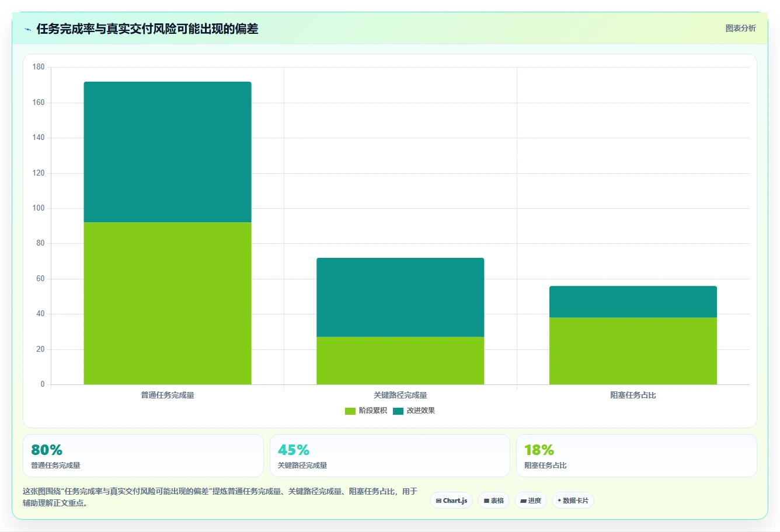The image size is (780, 532).
Task: Click the teal 改进效果 bar for 关键路径完成量
Action: pyautogui.click(x=400, y=297)
